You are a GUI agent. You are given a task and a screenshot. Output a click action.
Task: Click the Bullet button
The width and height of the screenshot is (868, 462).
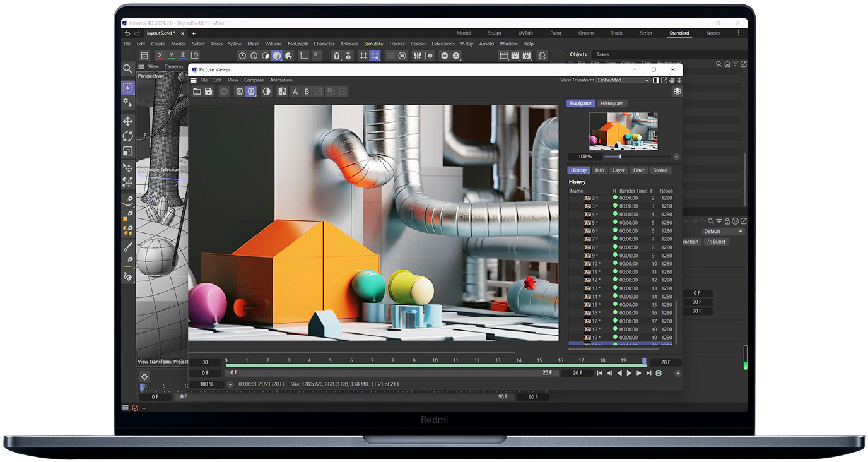[716, 242]
